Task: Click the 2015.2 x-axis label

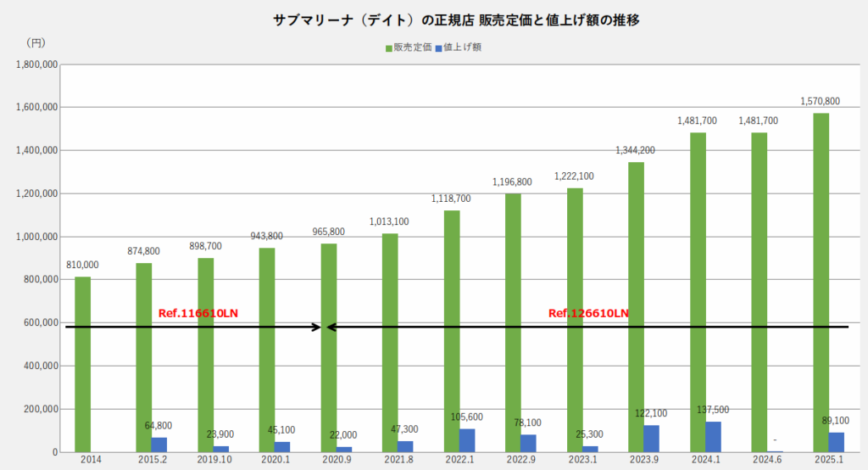Action: click(153, 460)
